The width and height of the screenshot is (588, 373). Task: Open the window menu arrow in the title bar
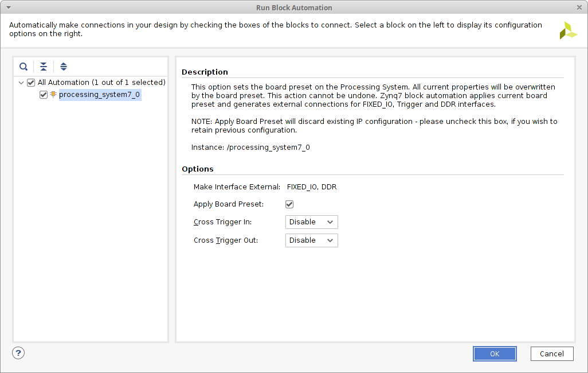click(8, 7)
